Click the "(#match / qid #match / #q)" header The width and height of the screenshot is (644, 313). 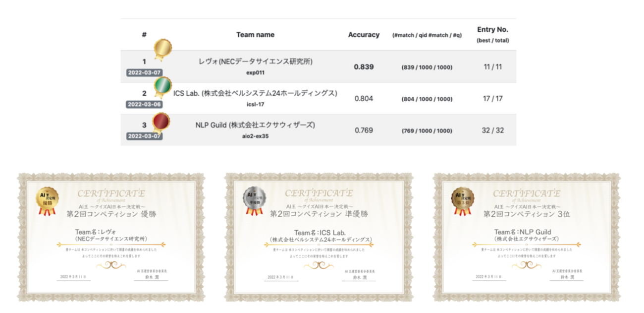tap(427, 35)
